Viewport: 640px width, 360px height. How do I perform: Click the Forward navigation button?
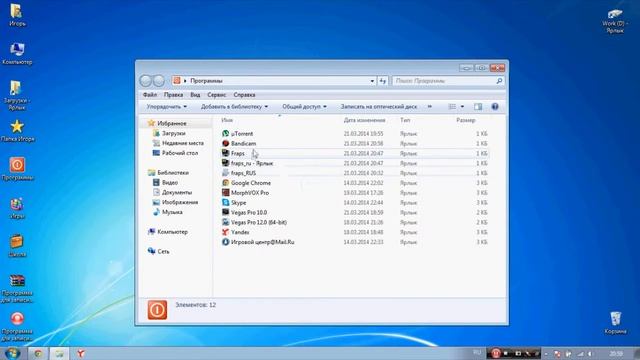[159, 81]
